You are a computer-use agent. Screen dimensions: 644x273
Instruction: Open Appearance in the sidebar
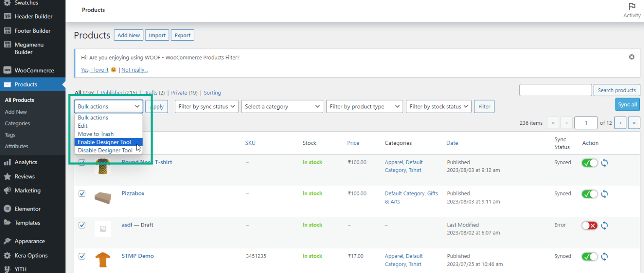click(29, 241)
